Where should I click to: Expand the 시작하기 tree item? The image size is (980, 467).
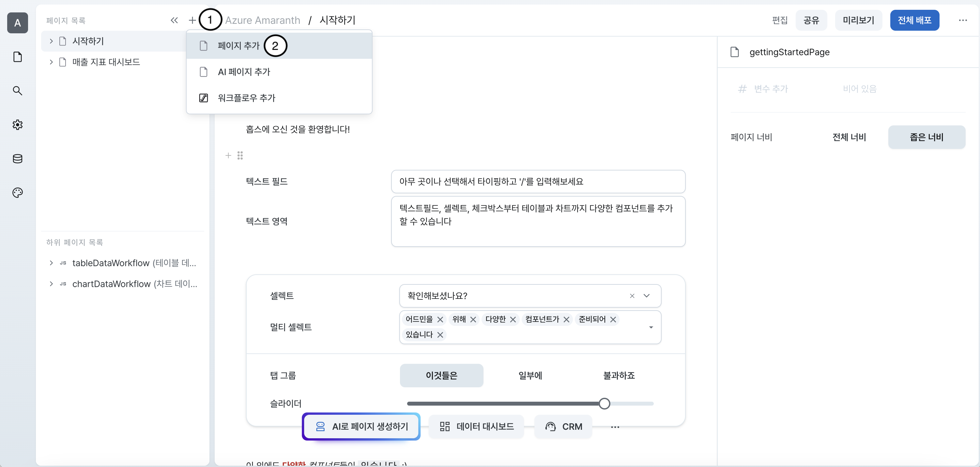(51, 41)
